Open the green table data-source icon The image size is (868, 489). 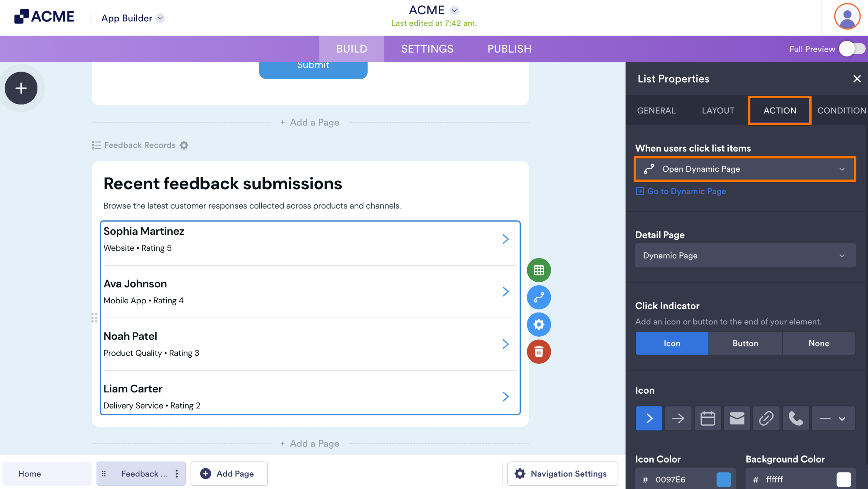tap(539, 270)
